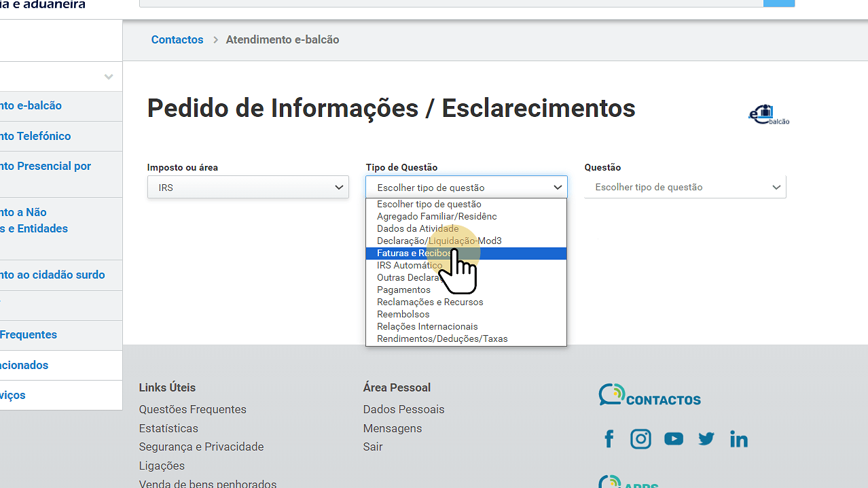Collapse the Tipo de Questão dropdown
The image size is (868, 488).
[466, 188]
